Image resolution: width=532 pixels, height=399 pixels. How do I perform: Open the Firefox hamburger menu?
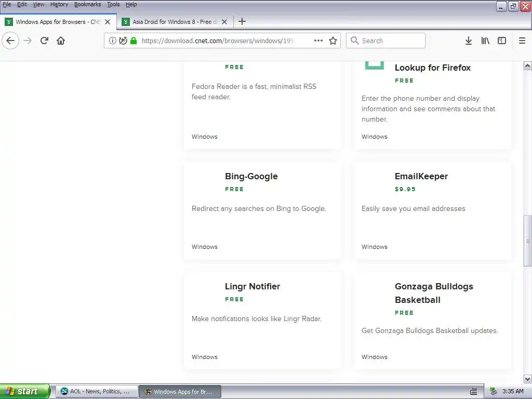pos(522,41)
